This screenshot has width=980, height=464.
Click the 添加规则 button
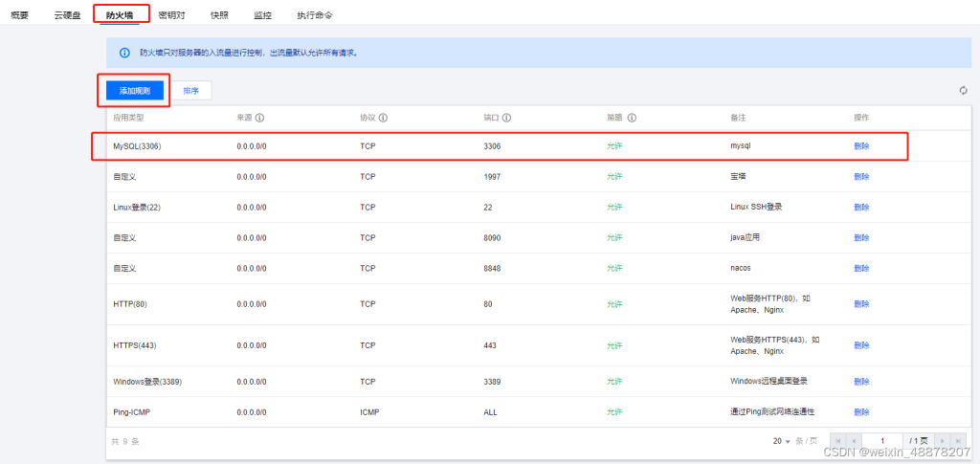(134, 91)
